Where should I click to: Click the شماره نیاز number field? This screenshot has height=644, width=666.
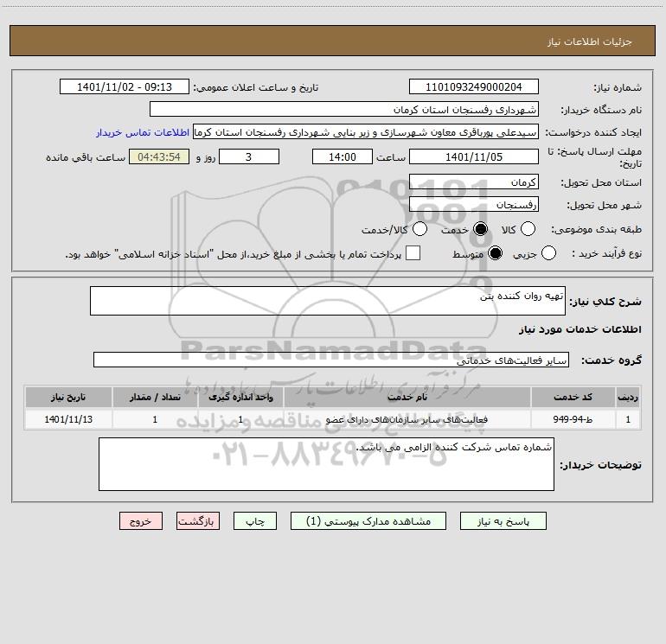click(x=474, y=86)
